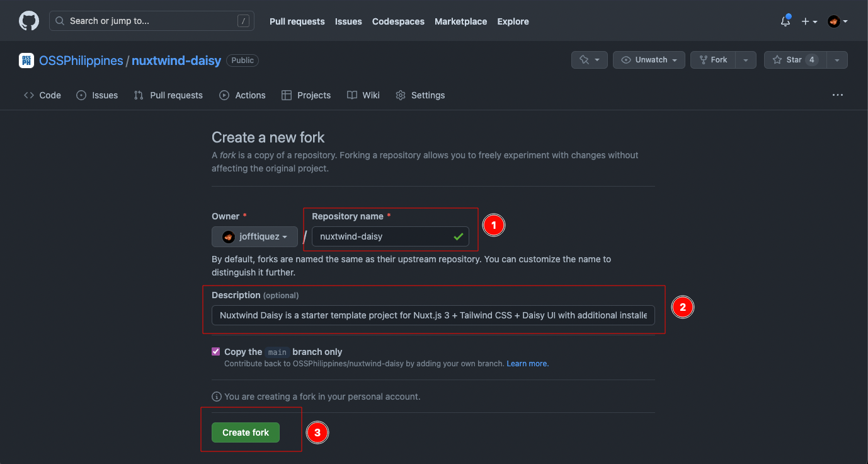Screen dimensions: 868x464
Task: Focus the Search or jump to field
Action: tap(152, 21)
